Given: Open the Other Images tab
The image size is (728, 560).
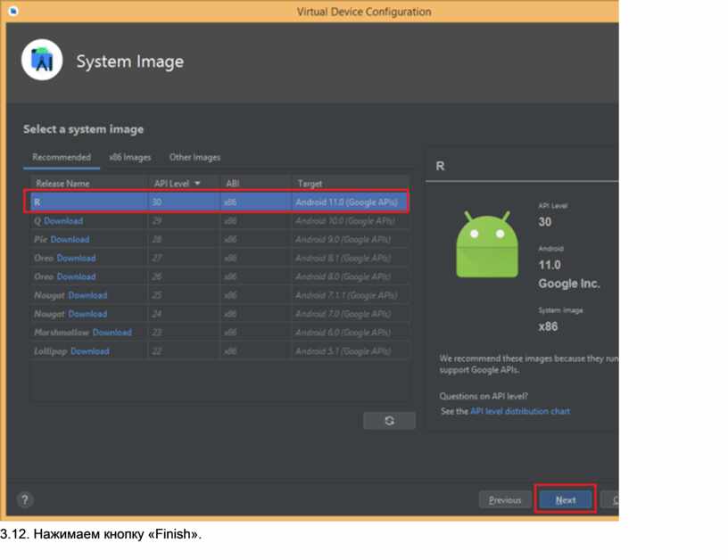Looking at the screenshot, I should [194, 157].
